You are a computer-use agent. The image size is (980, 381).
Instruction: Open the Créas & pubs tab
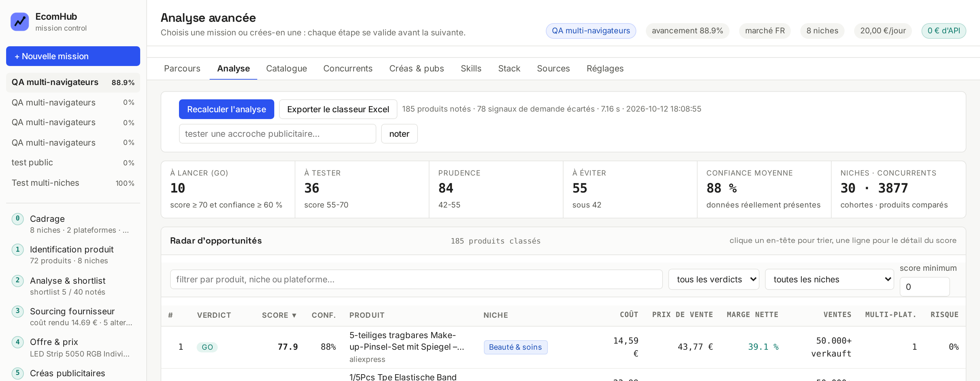(x=416, y=68)
